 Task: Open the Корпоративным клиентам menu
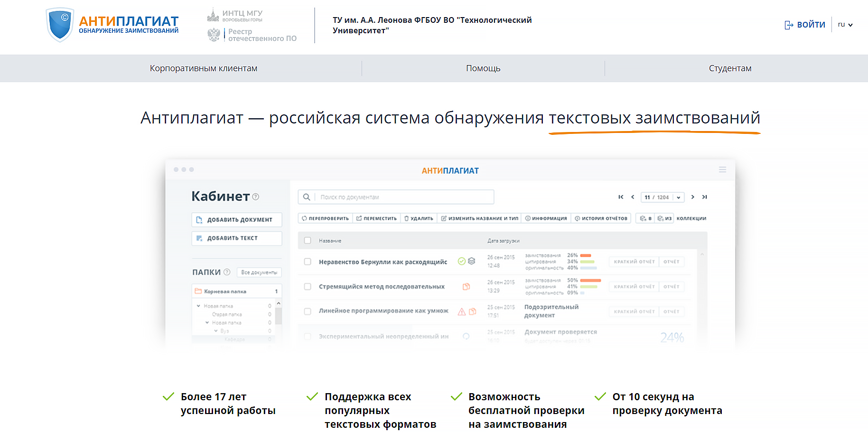tap(204, 68)
